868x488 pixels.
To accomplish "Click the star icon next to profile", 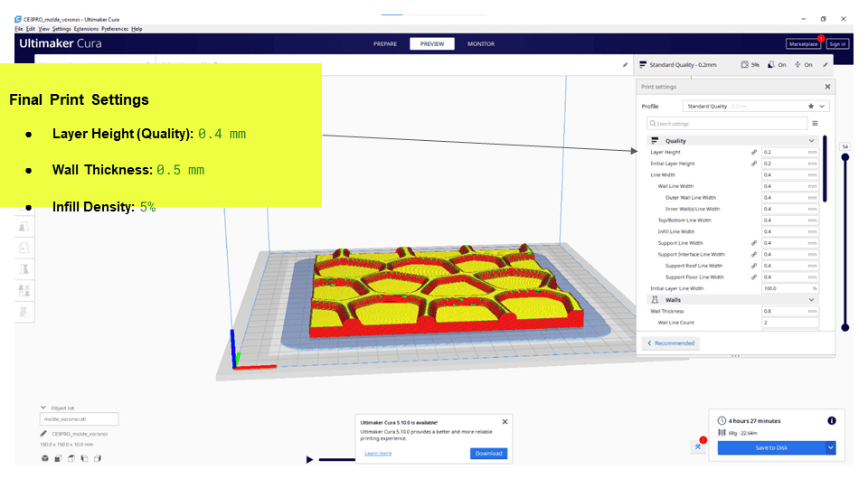I will [x=810, y=106].
